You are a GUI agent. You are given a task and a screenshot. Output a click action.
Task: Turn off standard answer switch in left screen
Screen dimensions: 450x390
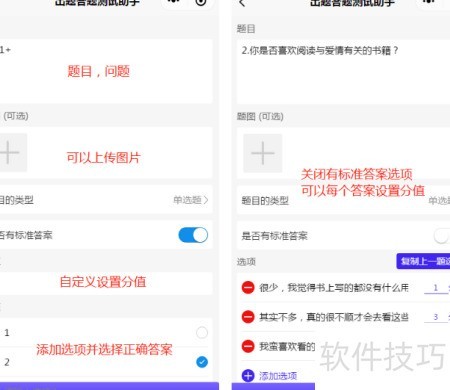tap(193, 235)
